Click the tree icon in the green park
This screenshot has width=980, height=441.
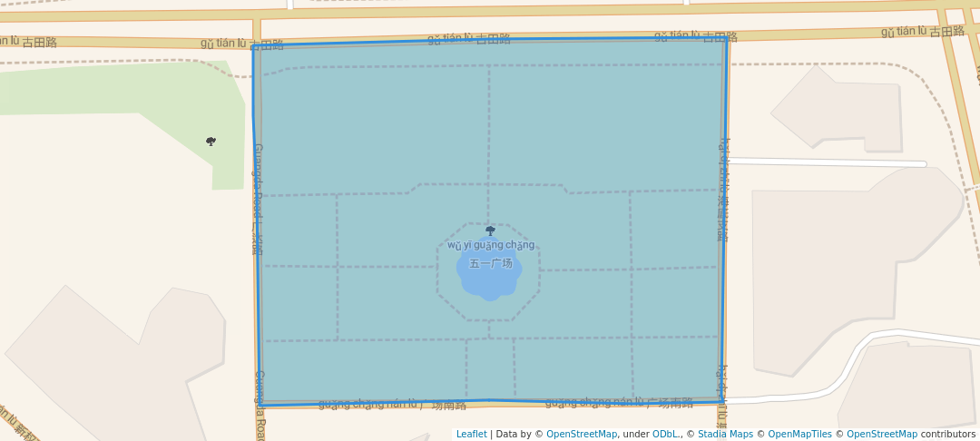(x=211, y=141)
